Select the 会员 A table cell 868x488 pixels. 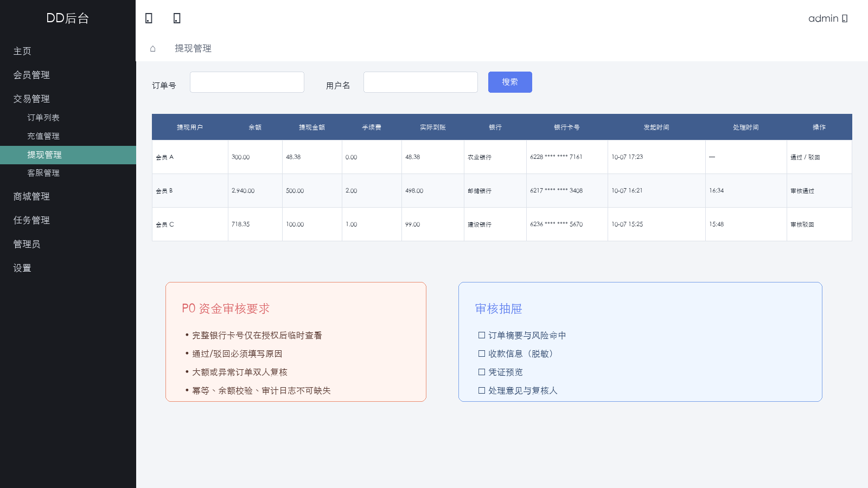tap(190, 157)
